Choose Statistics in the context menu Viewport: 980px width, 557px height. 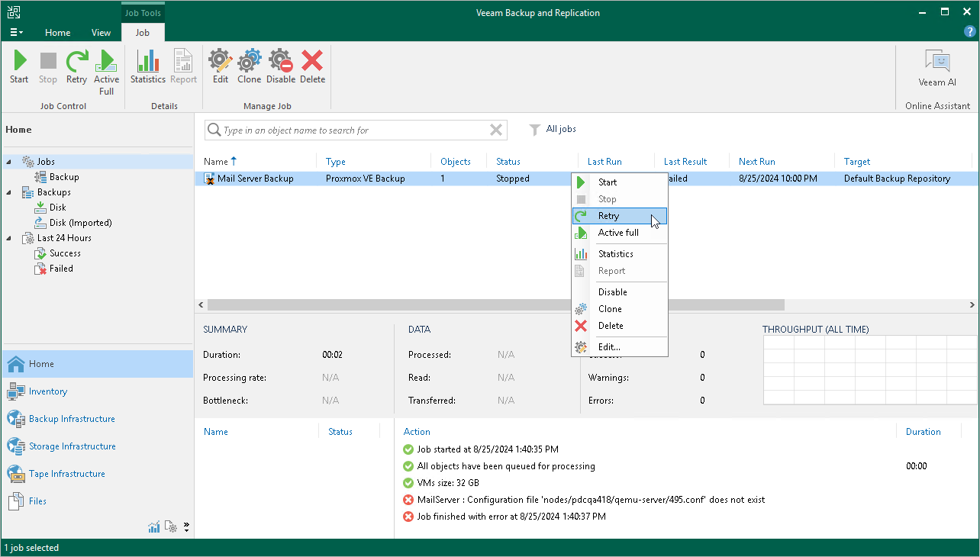point(620,254)
